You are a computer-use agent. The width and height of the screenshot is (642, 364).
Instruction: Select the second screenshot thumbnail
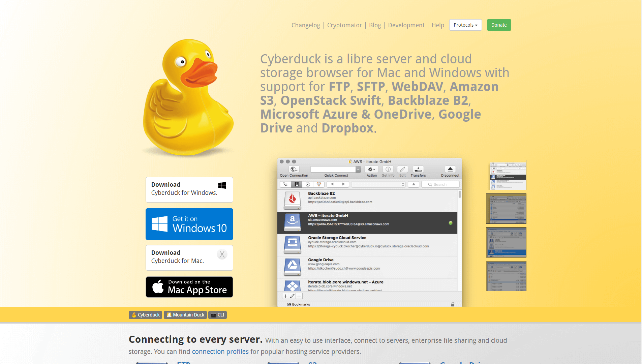pyautogui.click(x=506, y=209)
